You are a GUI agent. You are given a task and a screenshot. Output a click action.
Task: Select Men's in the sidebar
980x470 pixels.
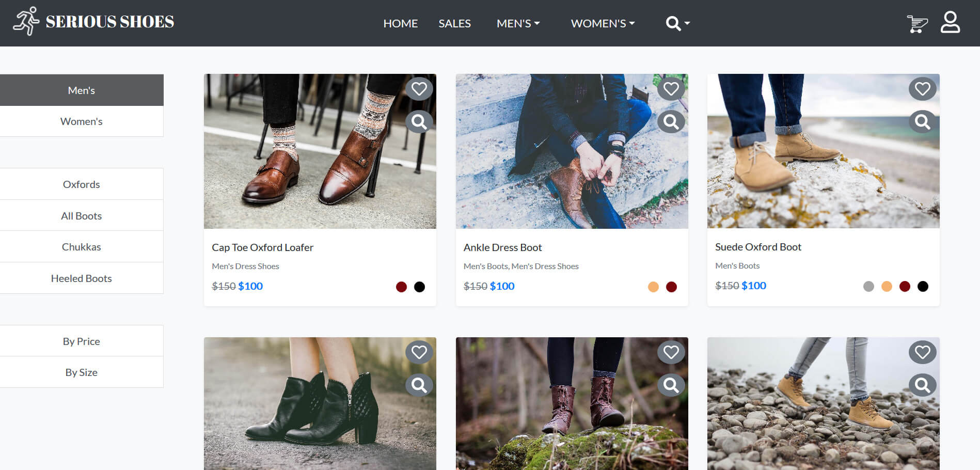click(x=82, y=90)
